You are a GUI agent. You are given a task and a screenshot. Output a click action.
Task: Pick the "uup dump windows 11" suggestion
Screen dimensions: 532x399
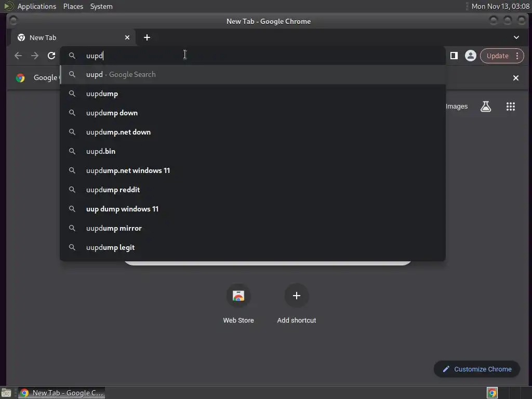[253, 209]
